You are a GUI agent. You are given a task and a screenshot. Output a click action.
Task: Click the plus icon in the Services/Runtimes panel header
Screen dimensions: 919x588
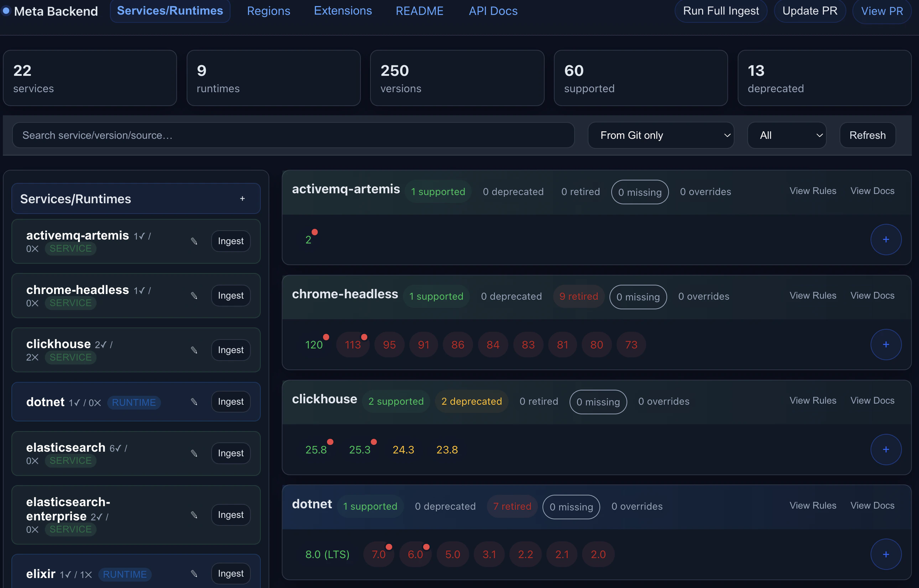[x=243, y=199]
